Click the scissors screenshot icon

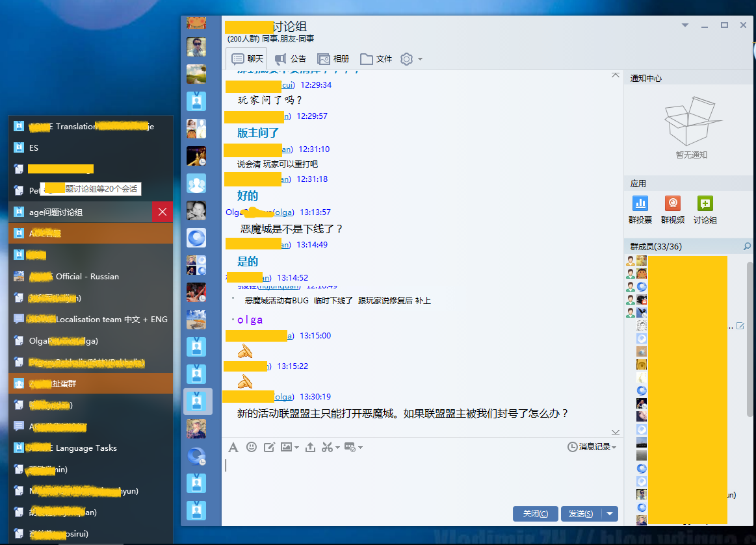[328, 447]
